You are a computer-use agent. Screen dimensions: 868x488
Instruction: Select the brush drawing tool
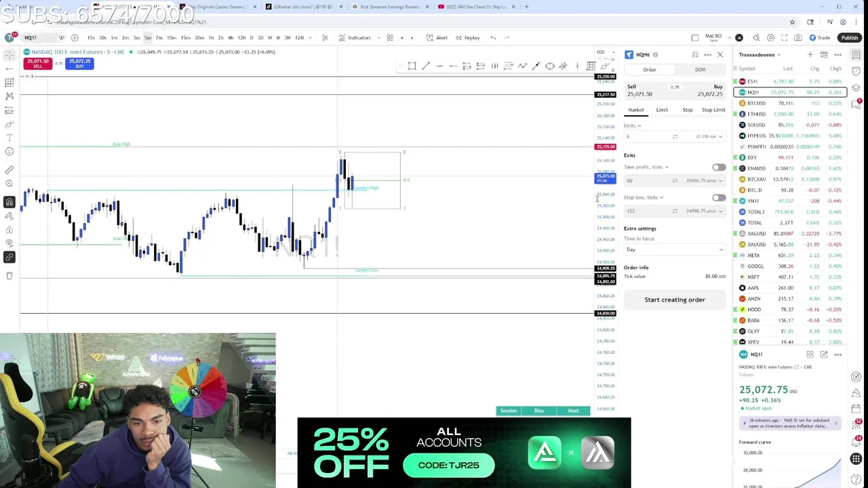point(9,124)
